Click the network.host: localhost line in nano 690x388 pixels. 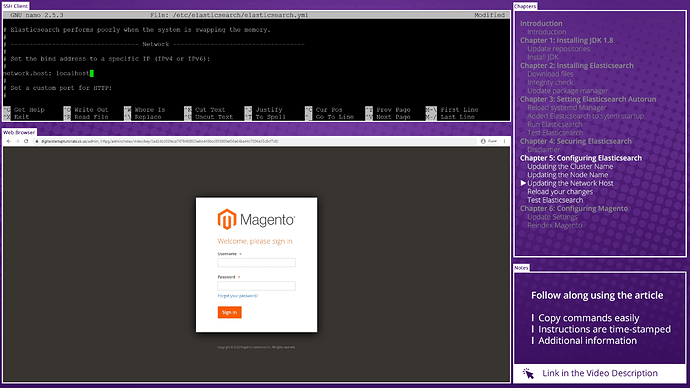pos(48,73)
